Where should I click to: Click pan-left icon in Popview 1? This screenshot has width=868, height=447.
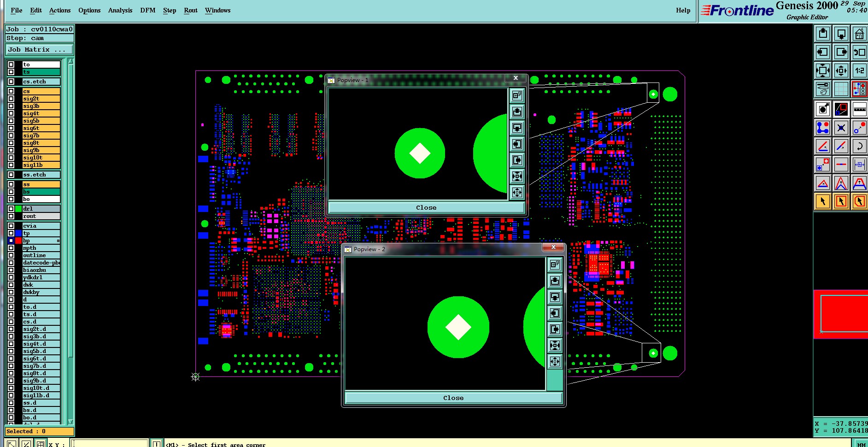coord(517,144)
